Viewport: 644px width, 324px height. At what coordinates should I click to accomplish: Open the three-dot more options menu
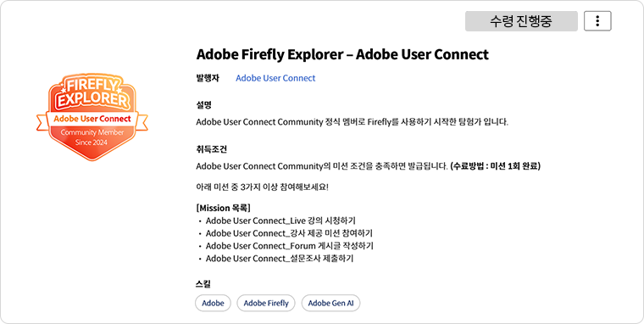597,21
